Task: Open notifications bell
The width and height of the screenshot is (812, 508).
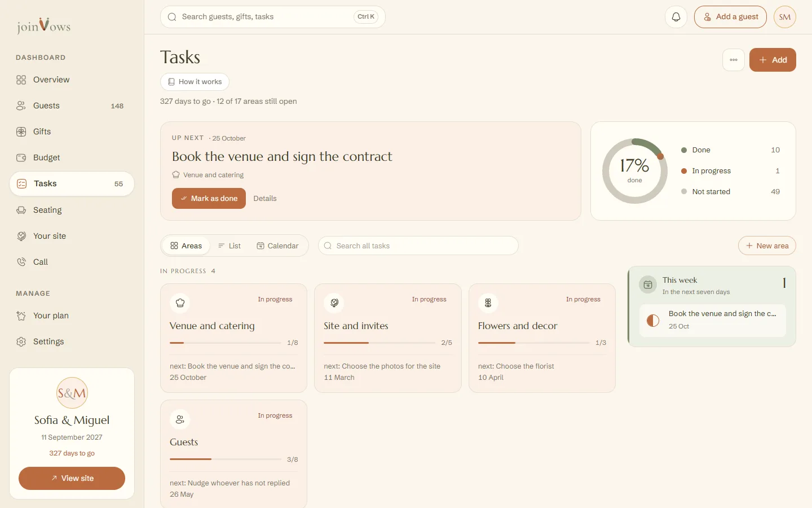Action: [x=676, y=17]
